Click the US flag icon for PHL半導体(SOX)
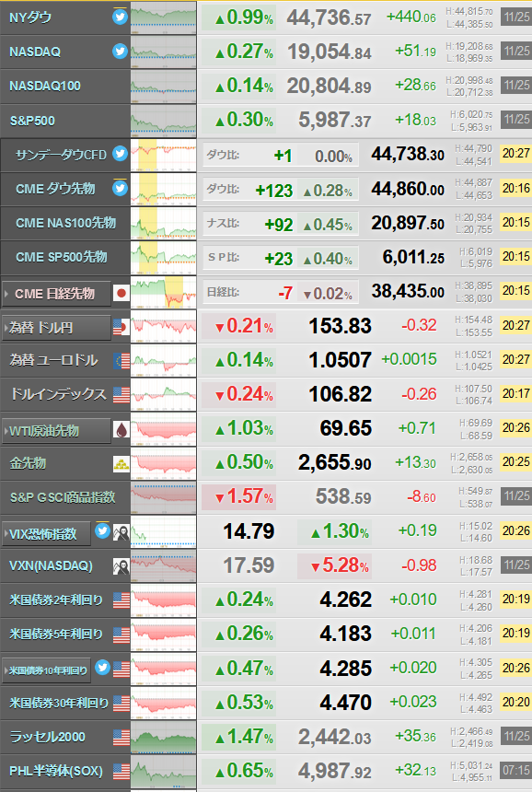 coord(121,772)
